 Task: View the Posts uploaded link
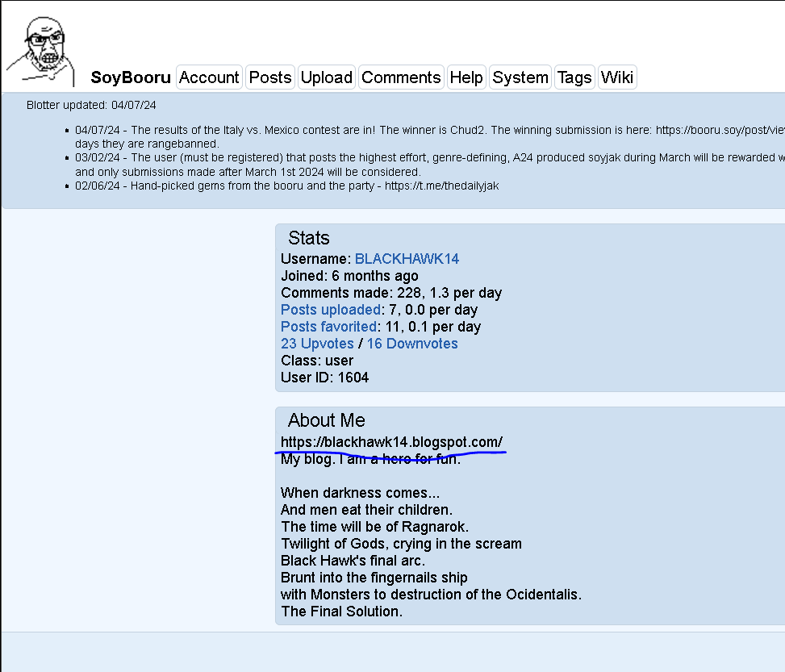pos(331,310)
